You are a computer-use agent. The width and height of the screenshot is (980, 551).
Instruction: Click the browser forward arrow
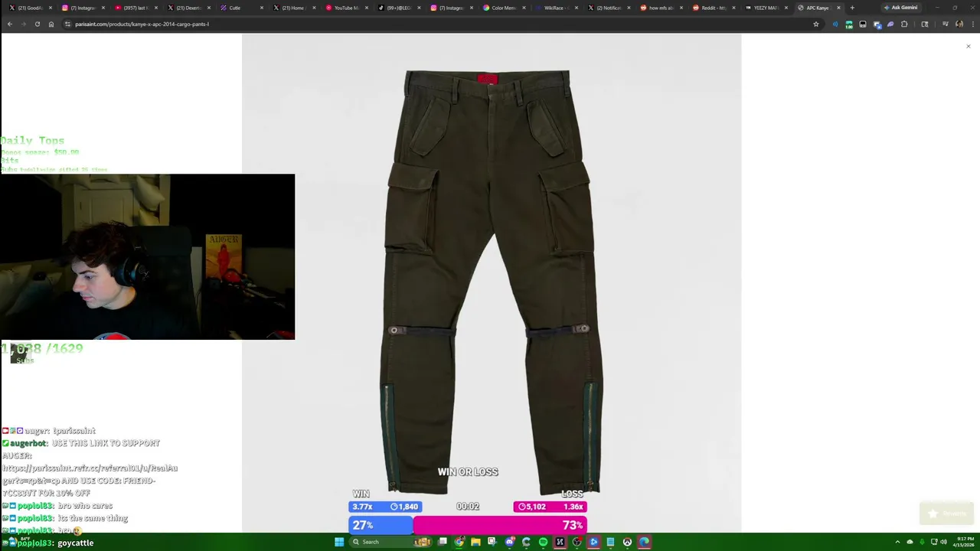(23, 24)
